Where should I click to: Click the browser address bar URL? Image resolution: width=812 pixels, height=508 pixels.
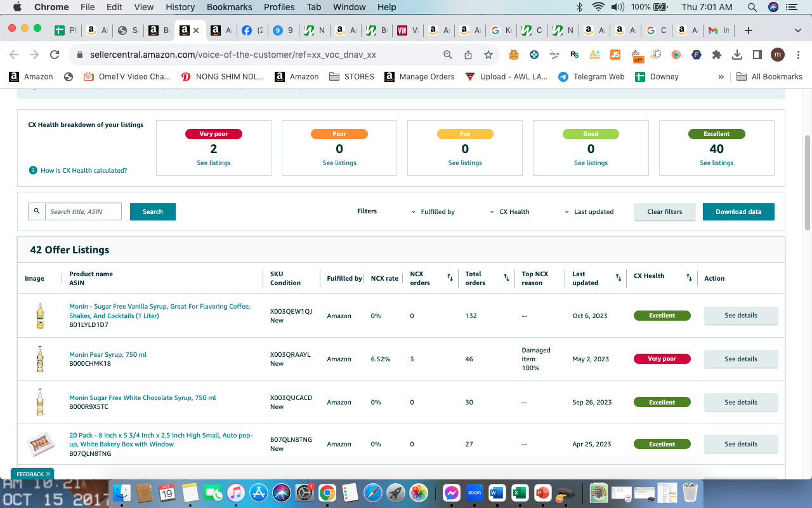233,55
